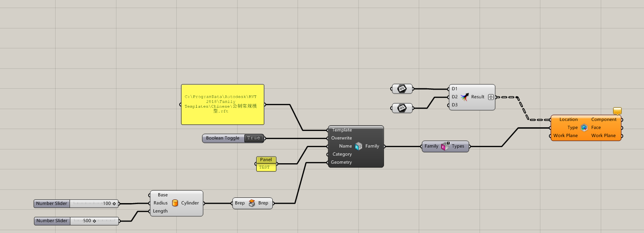Click the orange Cylinder component icon
The width and height of the screenshot is (644, 233).
[175, 203]
